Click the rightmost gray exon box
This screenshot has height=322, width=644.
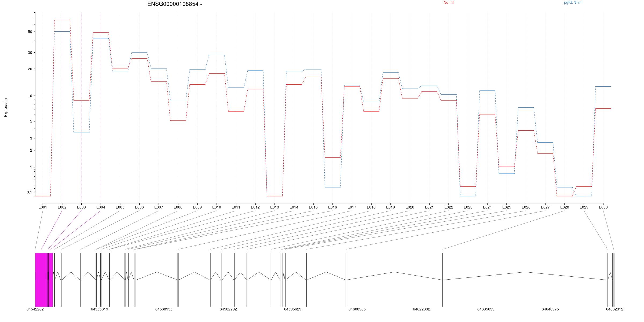614,280
